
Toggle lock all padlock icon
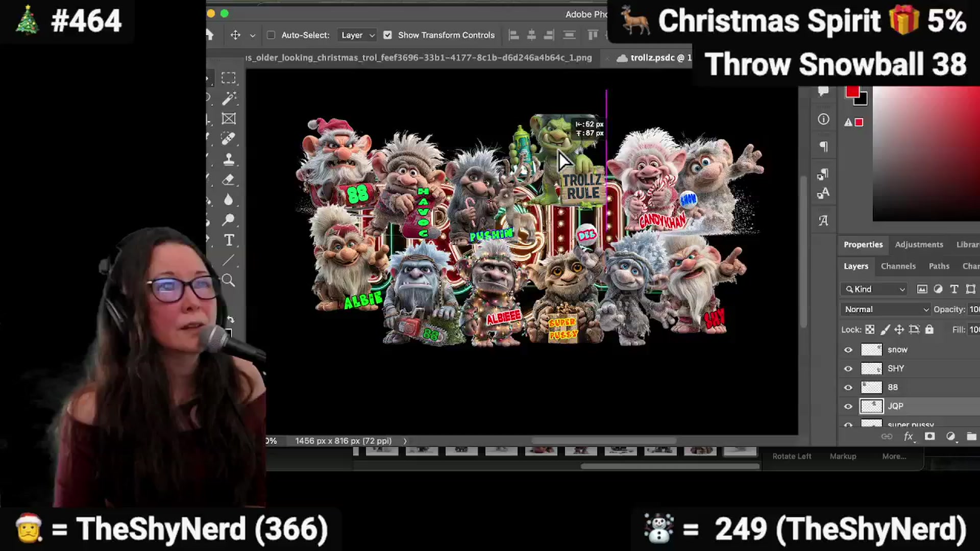pos(929,330)
